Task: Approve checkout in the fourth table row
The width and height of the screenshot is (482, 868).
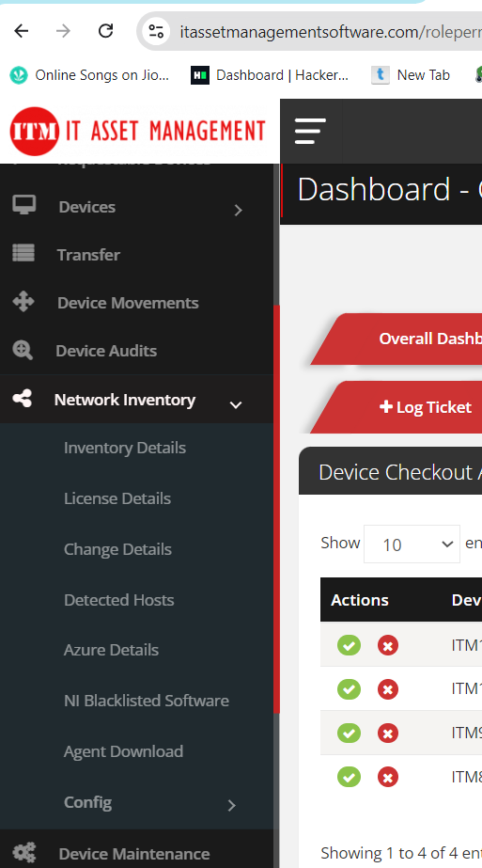Action: 349,777
